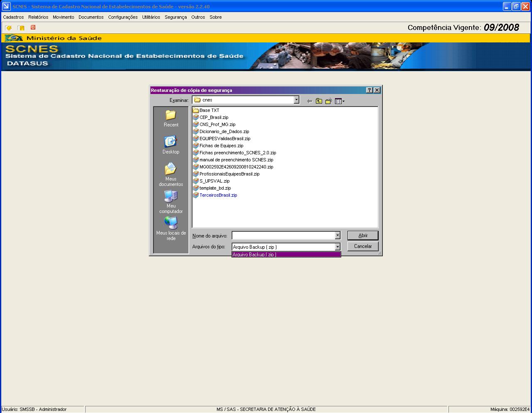This screenshot has width=532, height=413.
Task: Open the Utilitários menu
Action: click(x=151, y=17)
